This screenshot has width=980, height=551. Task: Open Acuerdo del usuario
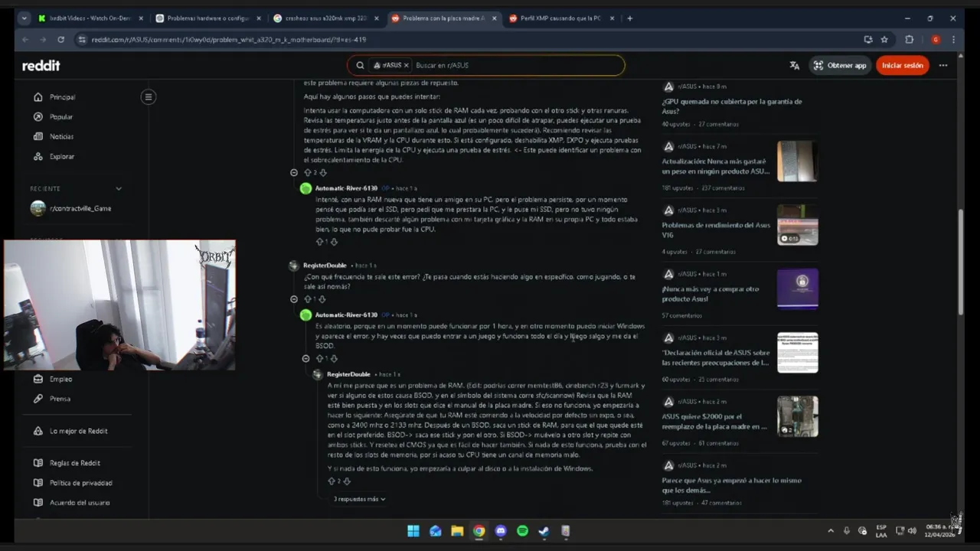pyautogui.click(x=80, y=503)
